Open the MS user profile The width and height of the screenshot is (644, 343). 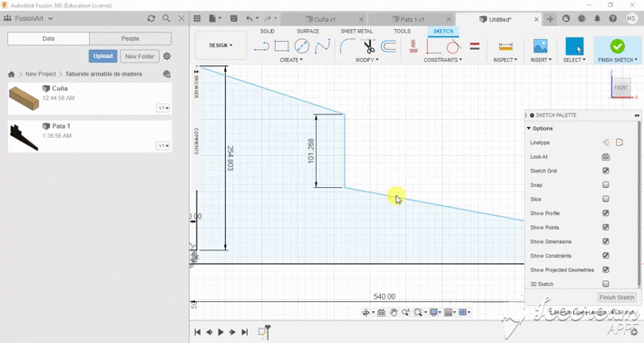(x=630, y=18)
